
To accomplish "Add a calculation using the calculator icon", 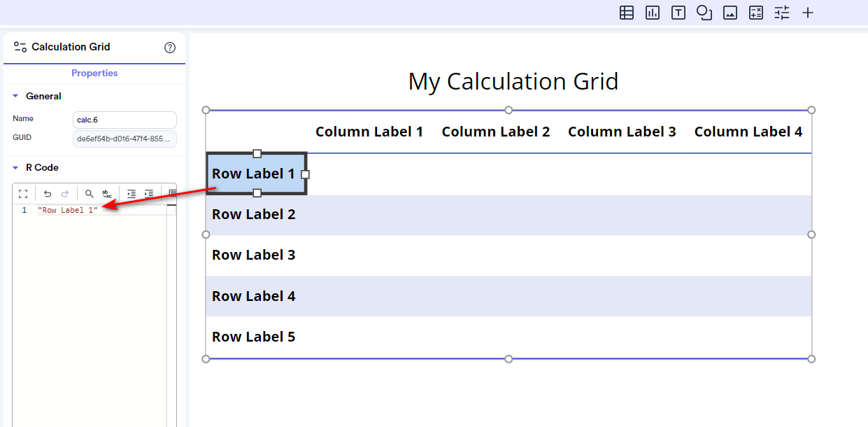I will (755, 13).
